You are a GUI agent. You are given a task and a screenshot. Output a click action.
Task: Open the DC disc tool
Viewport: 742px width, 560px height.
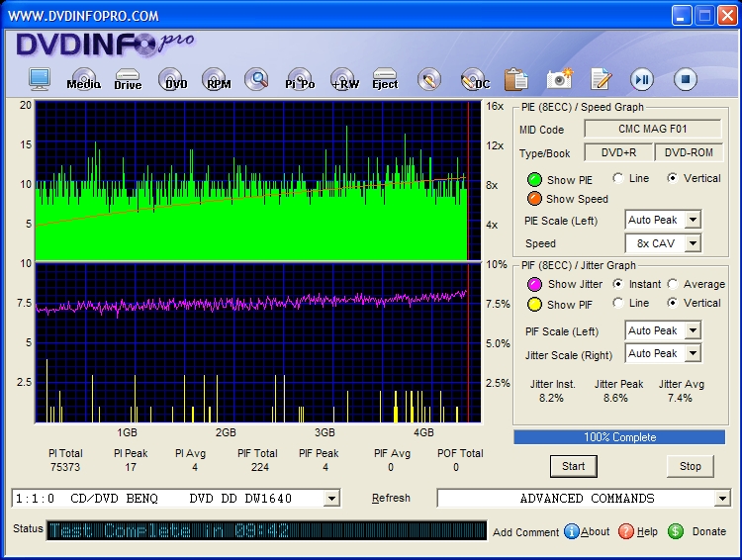click(x=475, y=79)
